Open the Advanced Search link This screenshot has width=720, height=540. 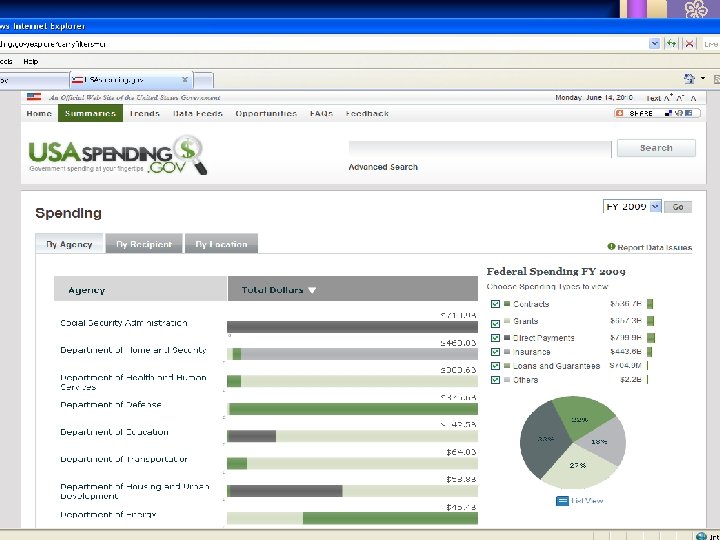point(383,167)
